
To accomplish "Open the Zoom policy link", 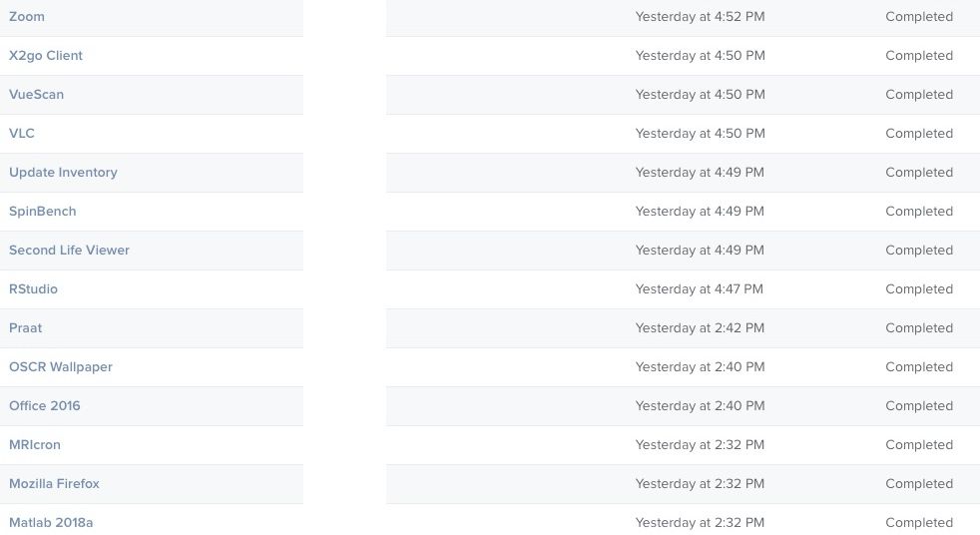I will pos(27,17).
